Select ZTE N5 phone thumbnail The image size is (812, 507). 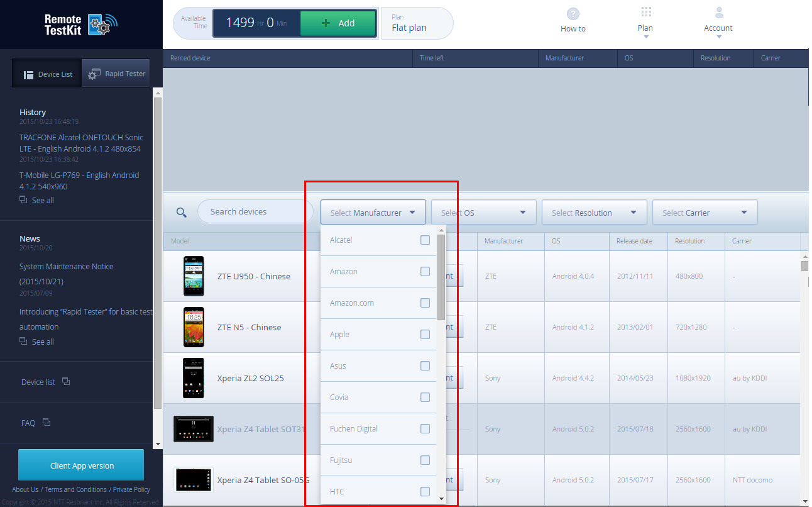click(x=194, y=327)
